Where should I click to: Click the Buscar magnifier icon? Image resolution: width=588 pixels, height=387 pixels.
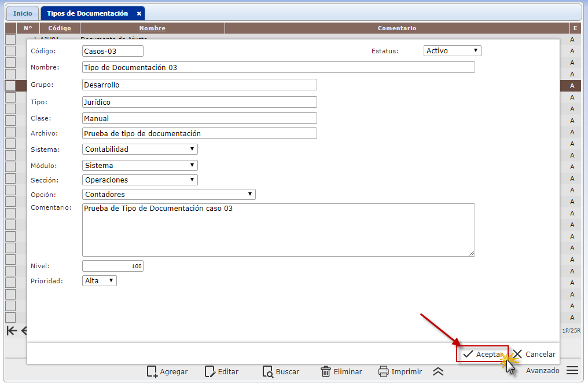coord(268,371)
